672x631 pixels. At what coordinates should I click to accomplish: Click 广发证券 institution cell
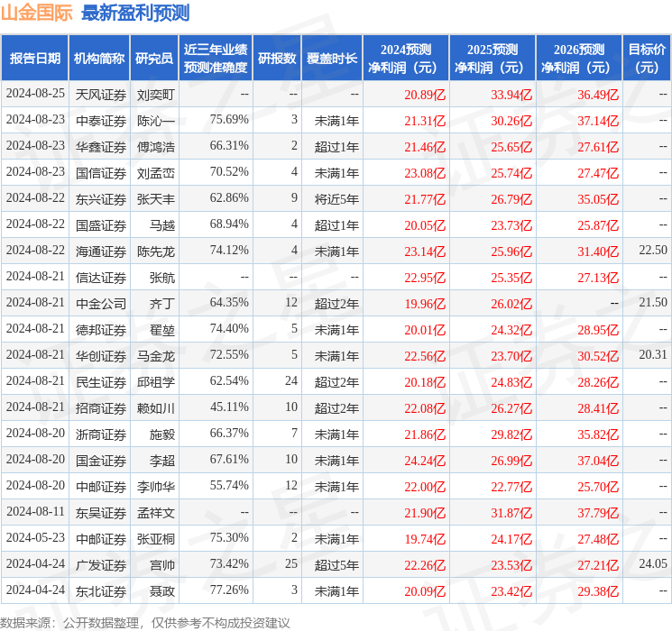point(101,565)
